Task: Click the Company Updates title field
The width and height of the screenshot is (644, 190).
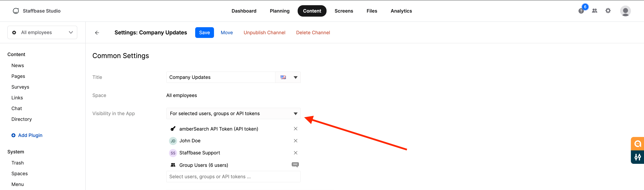Action: point(221,77)
